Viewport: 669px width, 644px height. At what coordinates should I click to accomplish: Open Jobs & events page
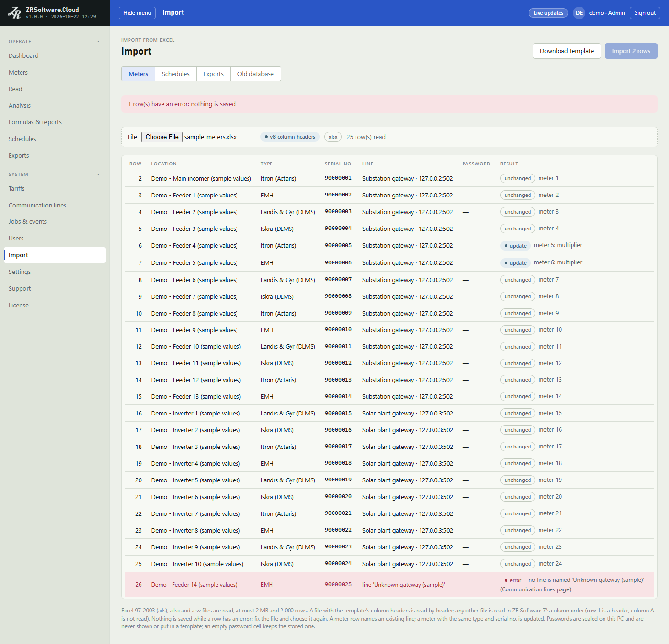[x=54, y=222]
